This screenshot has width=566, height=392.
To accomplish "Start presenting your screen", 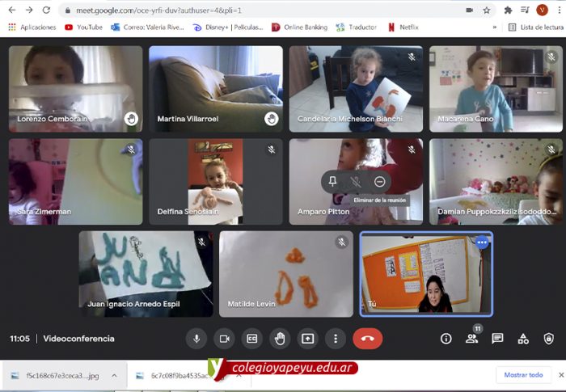I will pos(307,339).
